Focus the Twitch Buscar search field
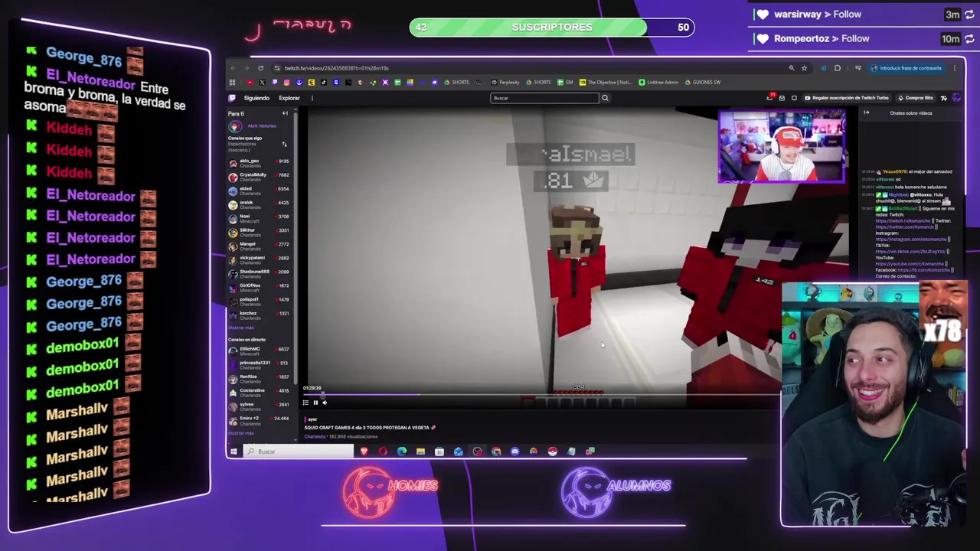Viewport: 980px width, 551px height. (544, 98)
